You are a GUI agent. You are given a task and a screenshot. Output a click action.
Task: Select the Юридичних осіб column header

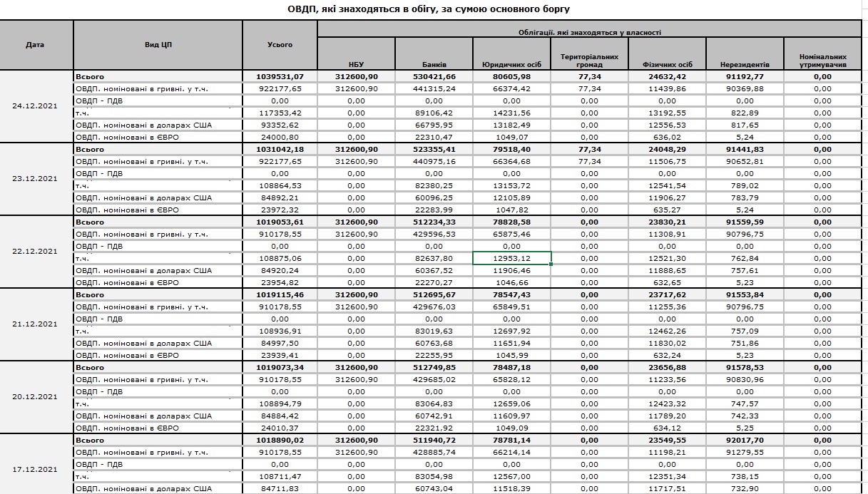(511, 64)
